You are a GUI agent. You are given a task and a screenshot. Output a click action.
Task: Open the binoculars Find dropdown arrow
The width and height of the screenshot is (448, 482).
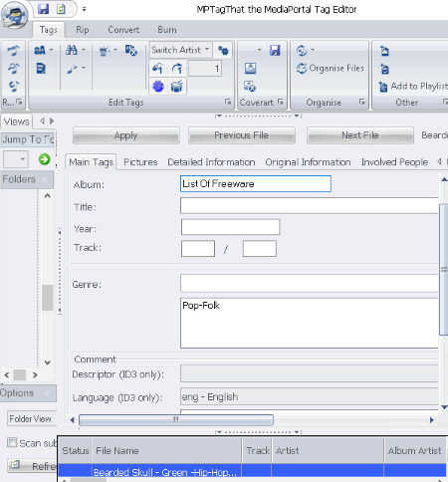pos(84,50)
